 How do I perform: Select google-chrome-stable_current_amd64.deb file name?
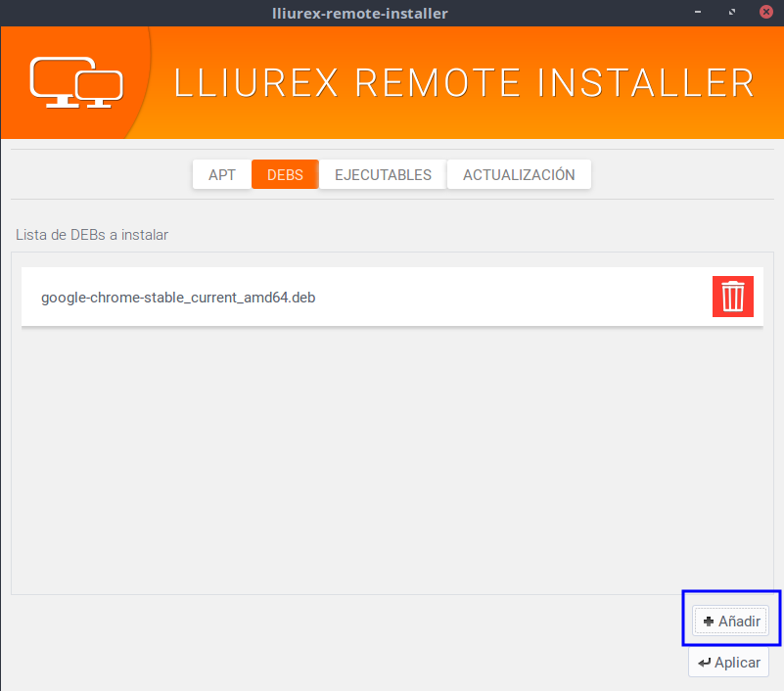click(x=178, y=298)
